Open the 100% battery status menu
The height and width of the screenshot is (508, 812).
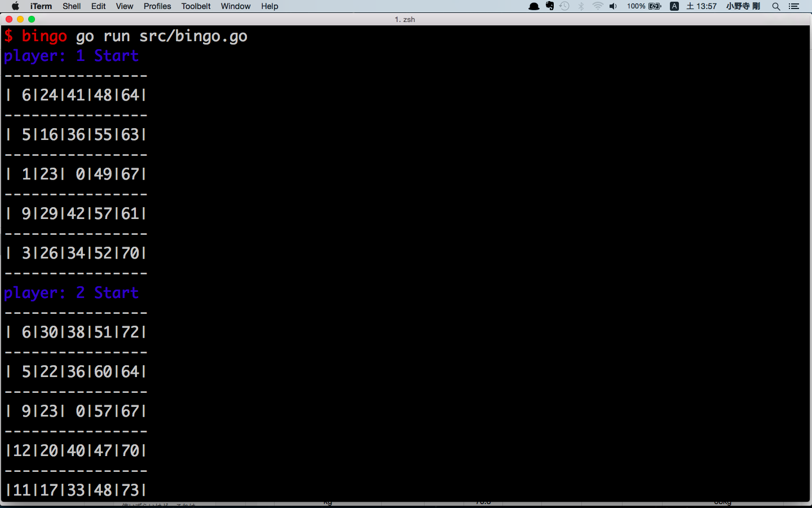tap(645, 6)
